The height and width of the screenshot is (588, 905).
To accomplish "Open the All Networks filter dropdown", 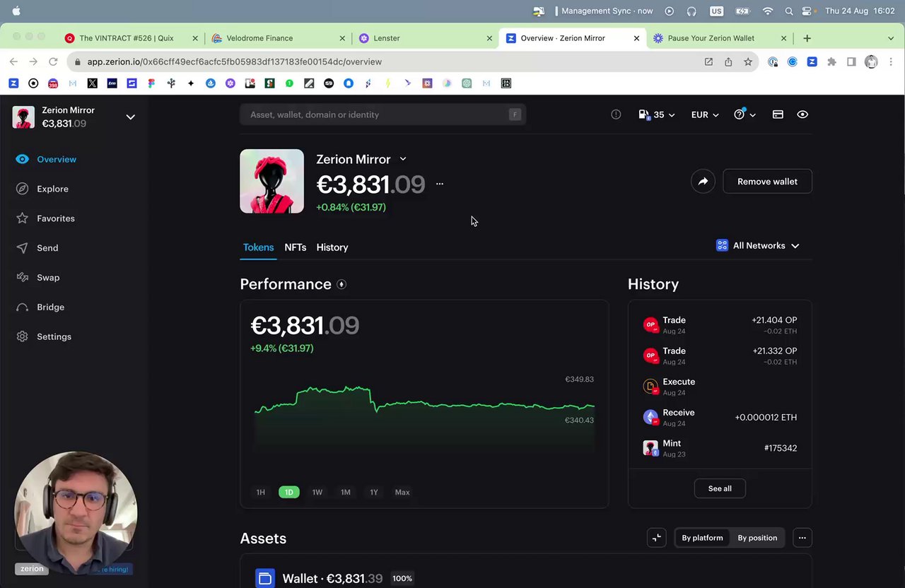I will 758,246.
